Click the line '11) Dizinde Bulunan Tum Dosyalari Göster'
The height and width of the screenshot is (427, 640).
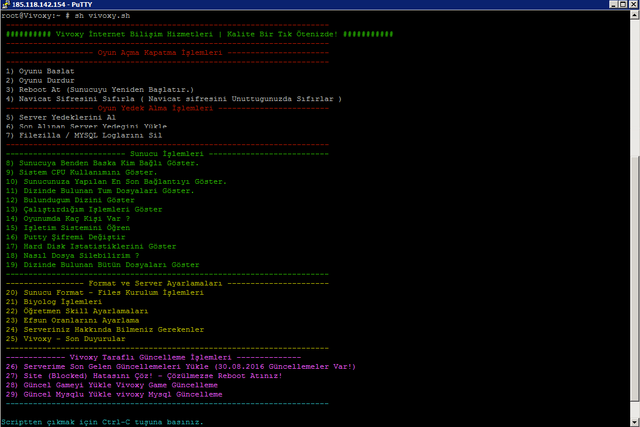tap(100, 191)
